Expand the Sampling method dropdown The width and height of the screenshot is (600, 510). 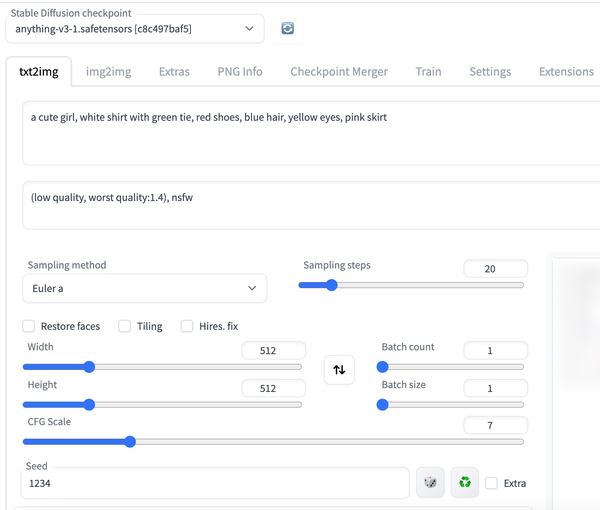[x=144, y=288]
